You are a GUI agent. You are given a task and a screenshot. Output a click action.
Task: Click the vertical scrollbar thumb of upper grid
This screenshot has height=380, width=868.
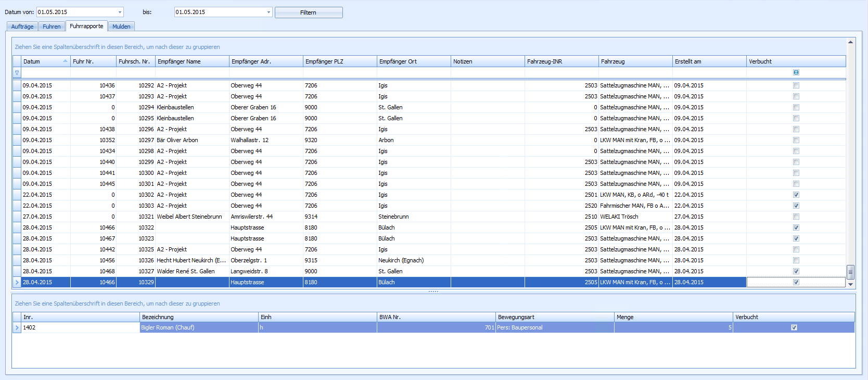[x=851, y=272]
